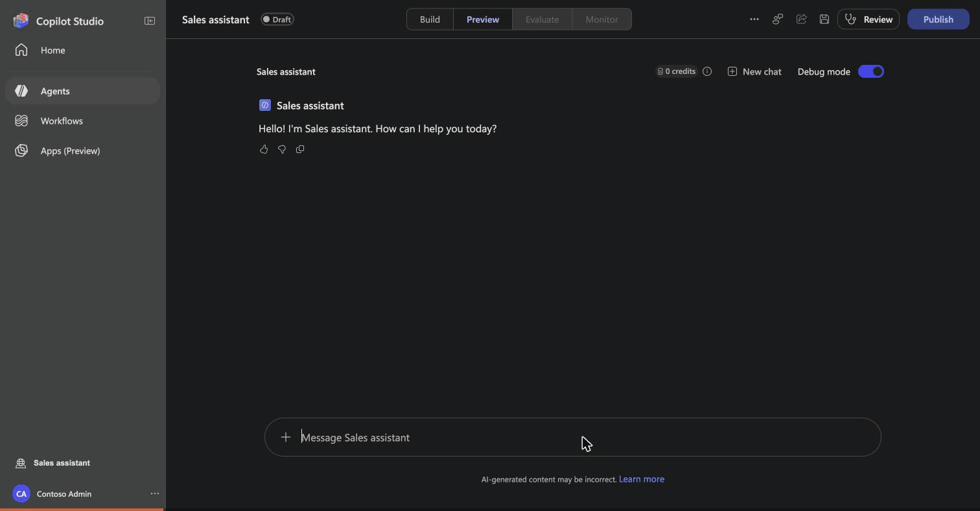Publish the Sales assistant agent

click(939, 19)
